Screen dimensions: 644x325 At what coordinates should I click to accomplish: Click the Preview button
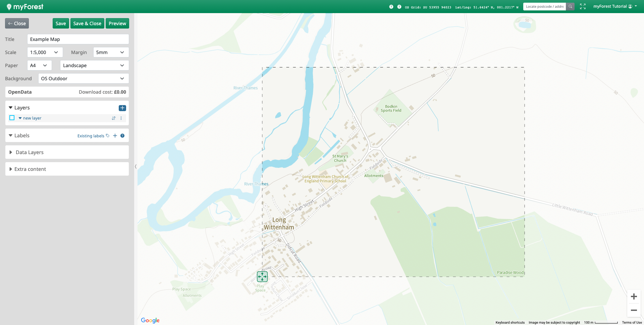pyautogui.click(x=117, y=24)
